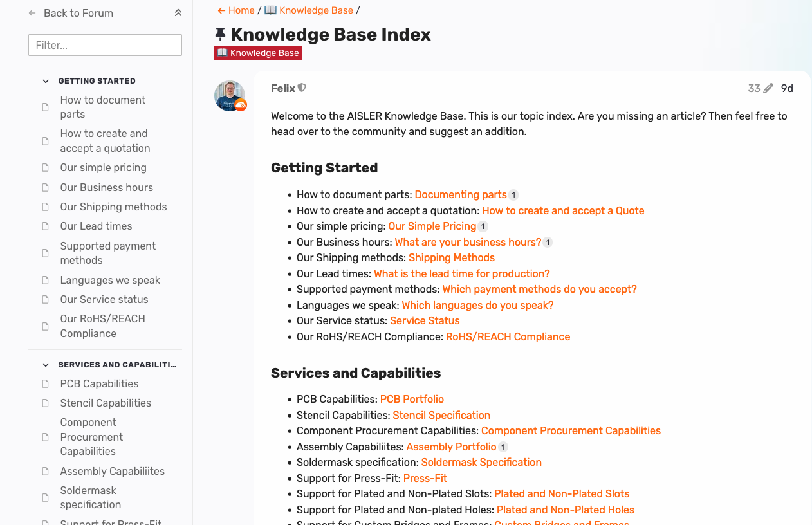Open the Knowledge Base breadcrumb link

click(309, 10)
